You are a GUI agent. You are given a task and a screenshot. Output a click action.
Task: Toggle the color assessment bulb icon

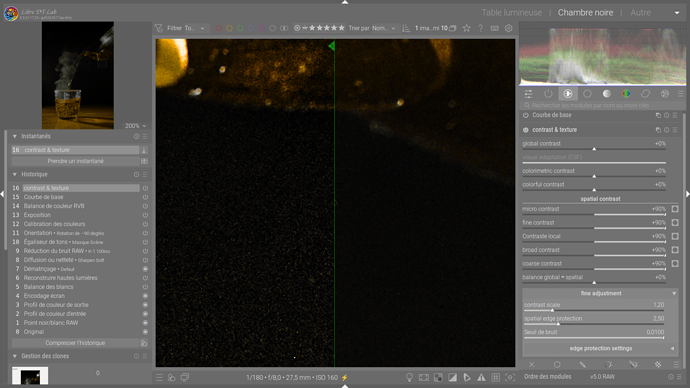[x=409, y=377]
